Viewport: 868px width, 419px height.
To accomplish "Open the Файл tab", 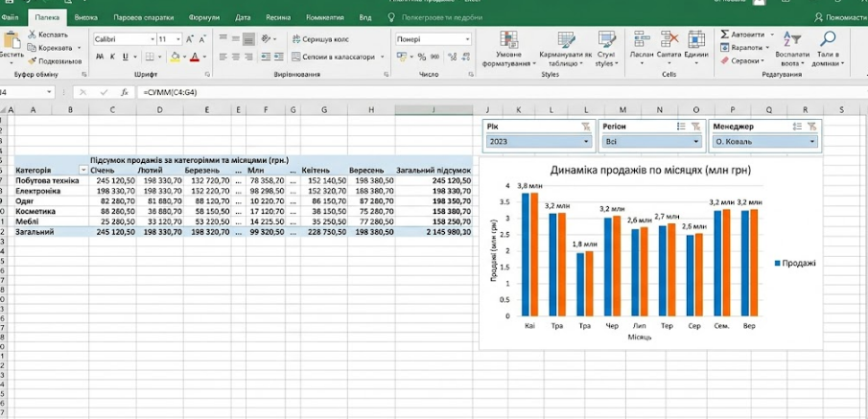I will [x=10, y=17].
